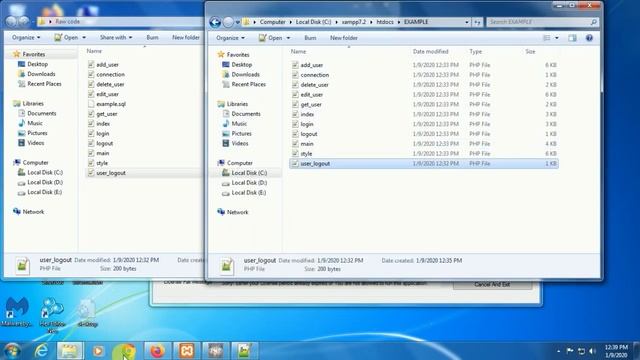This screenshot has height=360, width=640.
Task: Sort by Date modified column header
Action: click(x=431, y=52)
